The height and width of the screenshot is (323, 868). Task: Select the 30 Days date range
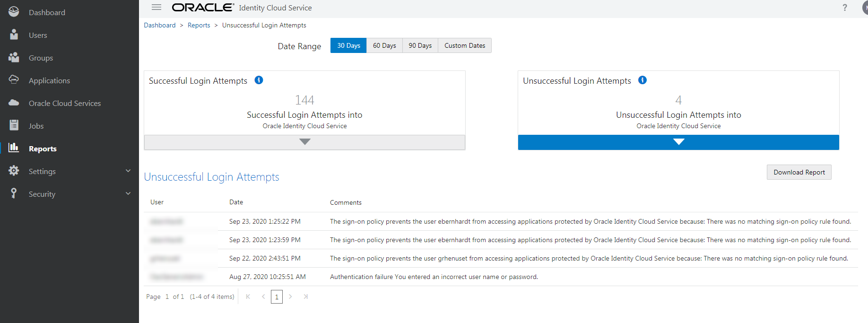point(348,45)
